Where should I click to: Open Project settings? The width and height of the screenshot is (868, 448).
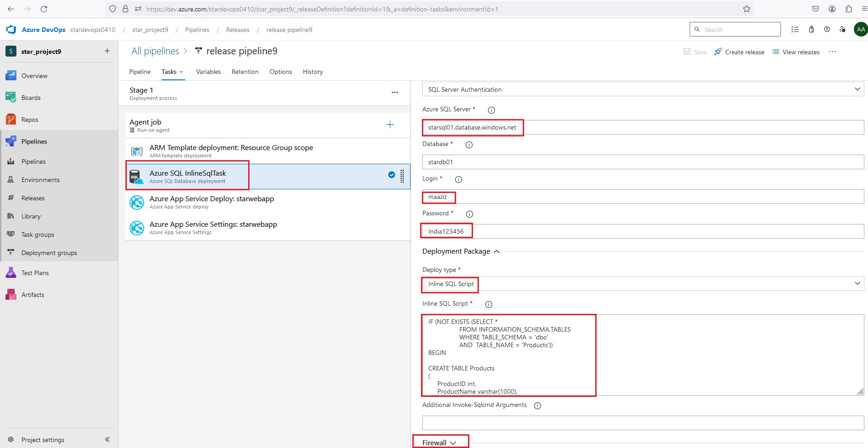coord(43,440)
